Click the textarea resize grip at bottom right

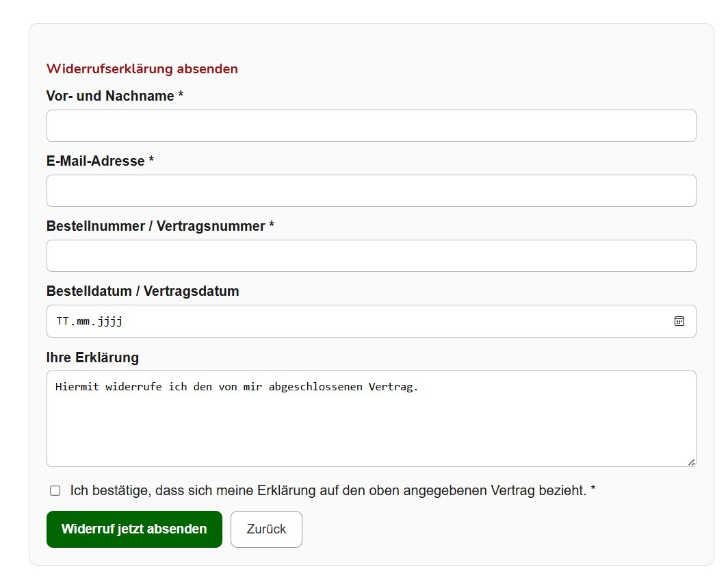click(692, 463)
